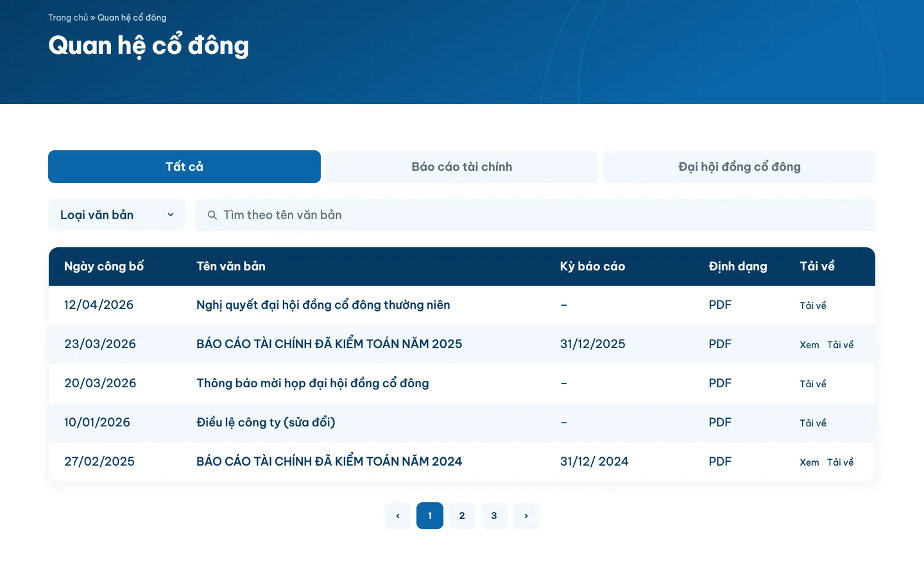The width and height of the screenshot is (924, 578).
Task: Go to previous page arrow
Action: click(x=398, y=516)
